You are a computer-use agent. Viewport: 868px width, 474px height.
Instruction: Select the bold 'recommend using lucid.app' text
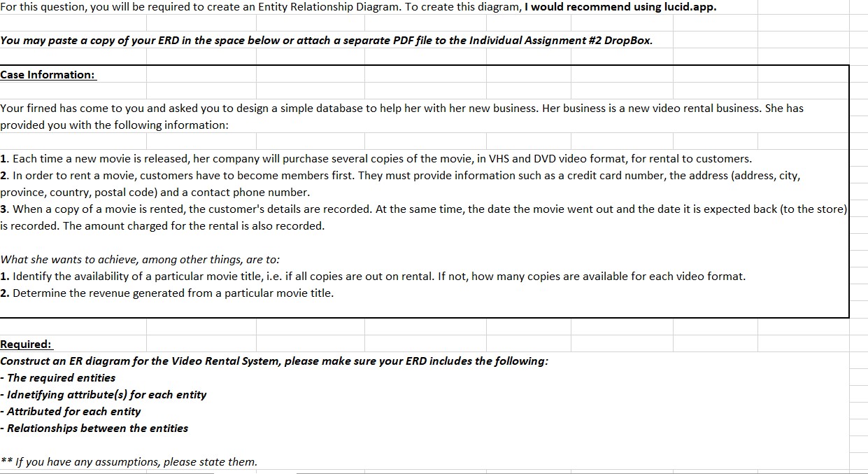(x=620, y=7)
